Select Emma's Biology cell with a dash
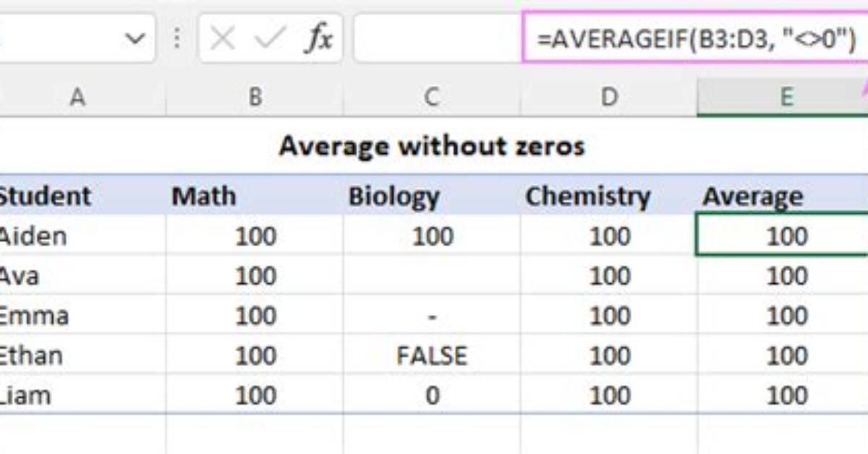The height and width of the screenshot is (454, 868). click(x=432, y=315)
